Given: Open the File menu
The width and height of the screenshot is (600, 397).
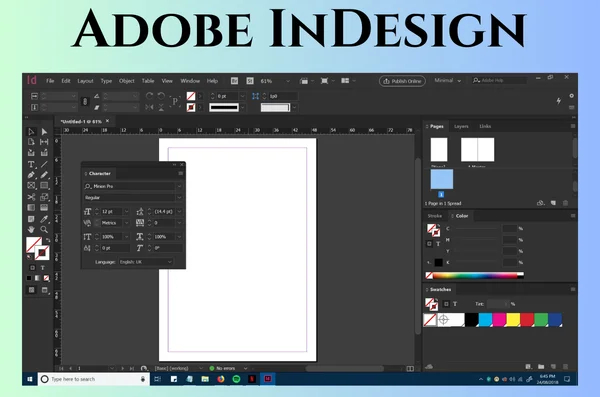Looking at the screenshot, I should click(50, 81).
